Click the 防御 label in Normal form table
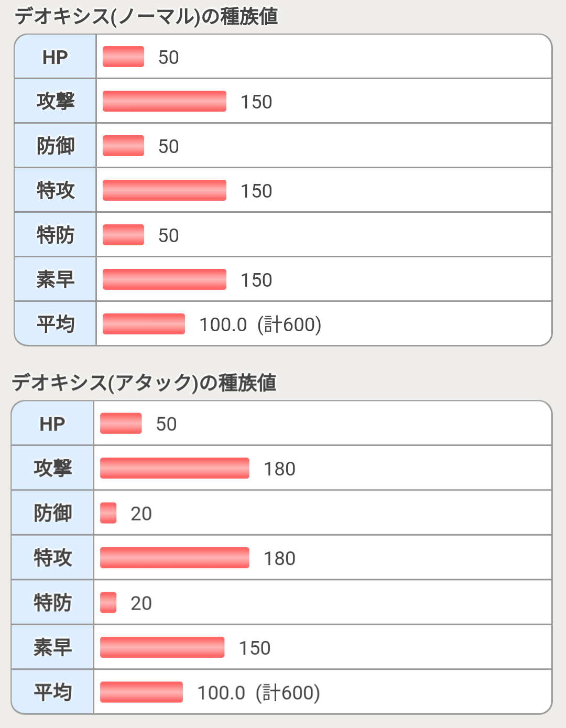The image size is (566, 728). tap(55, 146)
